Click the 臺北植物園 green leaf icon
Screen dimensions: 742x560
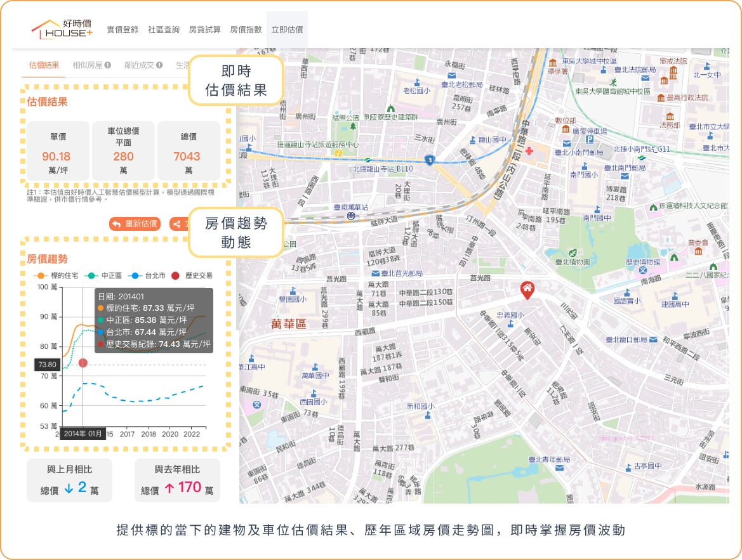coord(572,251)
